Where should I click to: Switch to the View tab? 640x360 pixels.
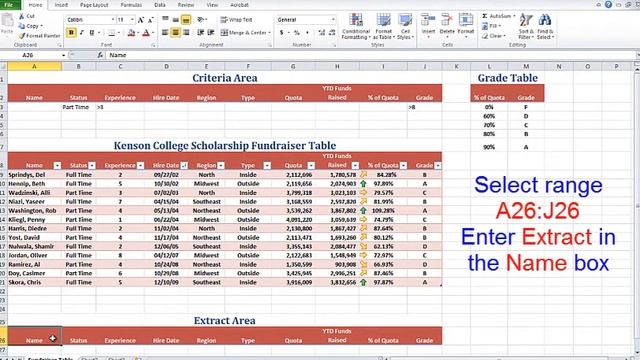pos(212,5)
